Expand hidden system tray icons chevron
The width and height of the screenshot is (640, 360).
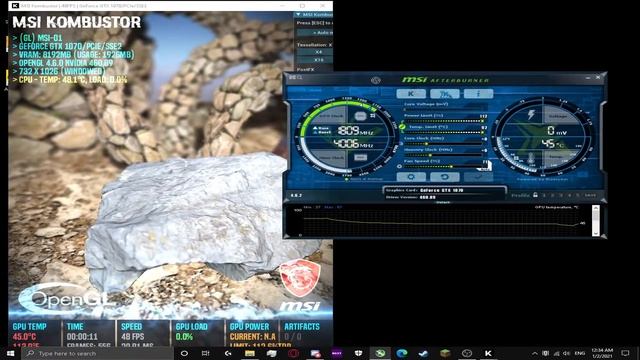pos(535,353)
